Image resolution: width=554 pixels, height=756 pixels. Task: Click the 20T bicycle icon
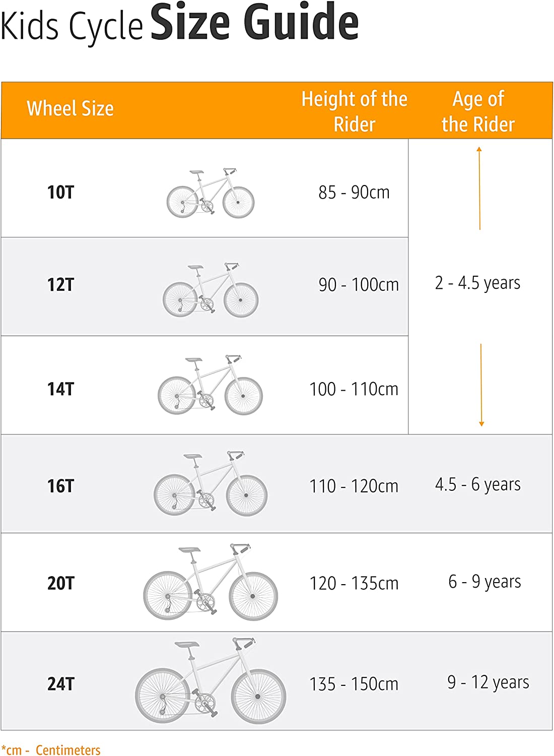[x=211, y=582]
